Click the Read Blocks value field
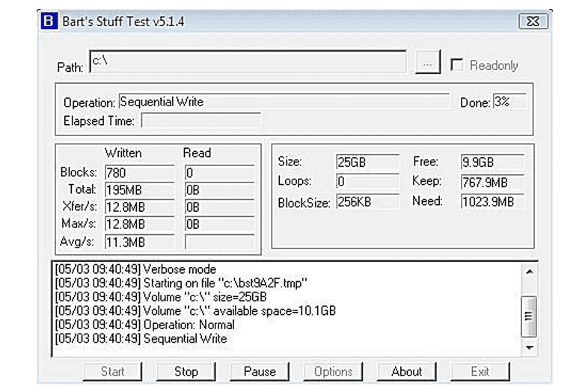The height and width of the screenshot is (392, 588). (220, 173)
